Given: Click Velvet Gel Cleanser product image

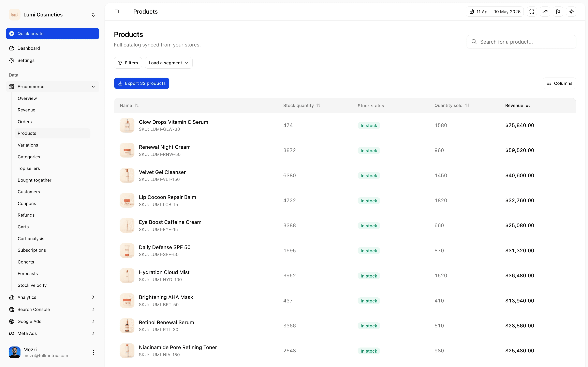Looking at the screenshot, I should pos(127,175).
